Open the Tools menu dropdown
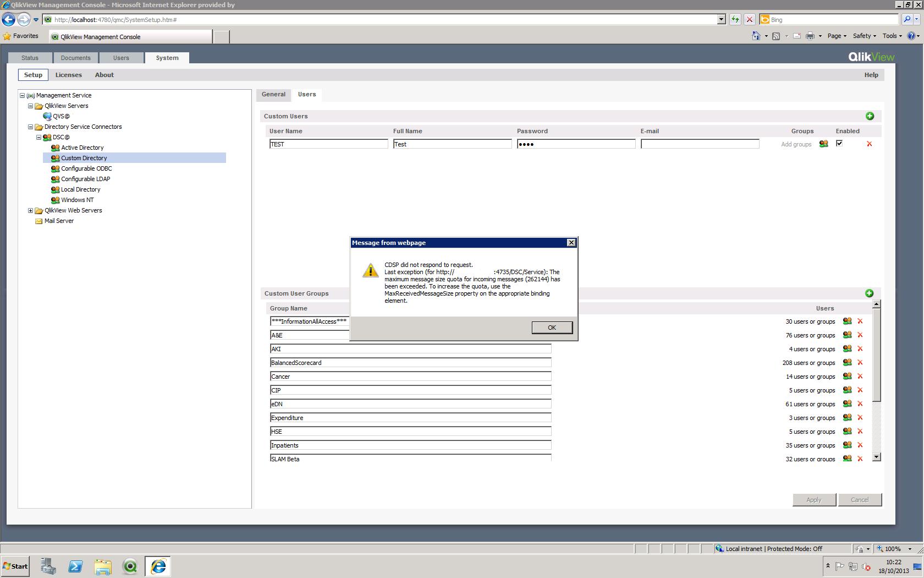924x578 pixels. point(892,36)
